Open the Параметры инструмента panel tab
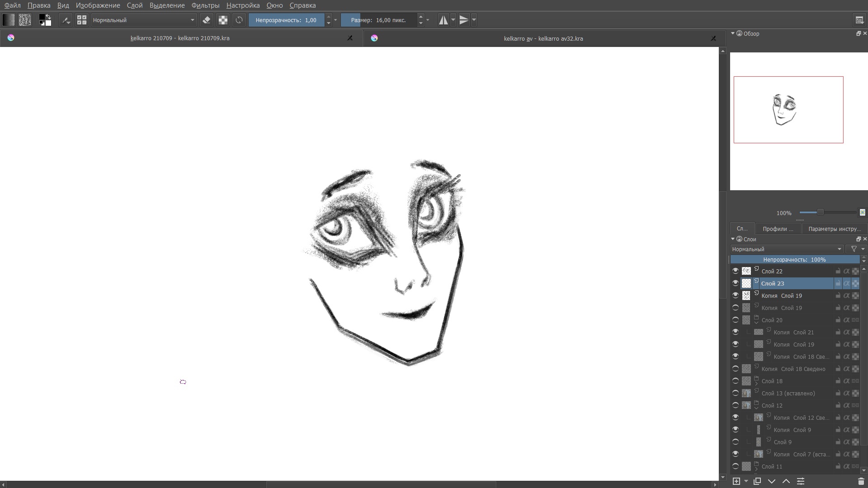The height and width of the screenshot is (488, 868). click(x=834, y=229)
